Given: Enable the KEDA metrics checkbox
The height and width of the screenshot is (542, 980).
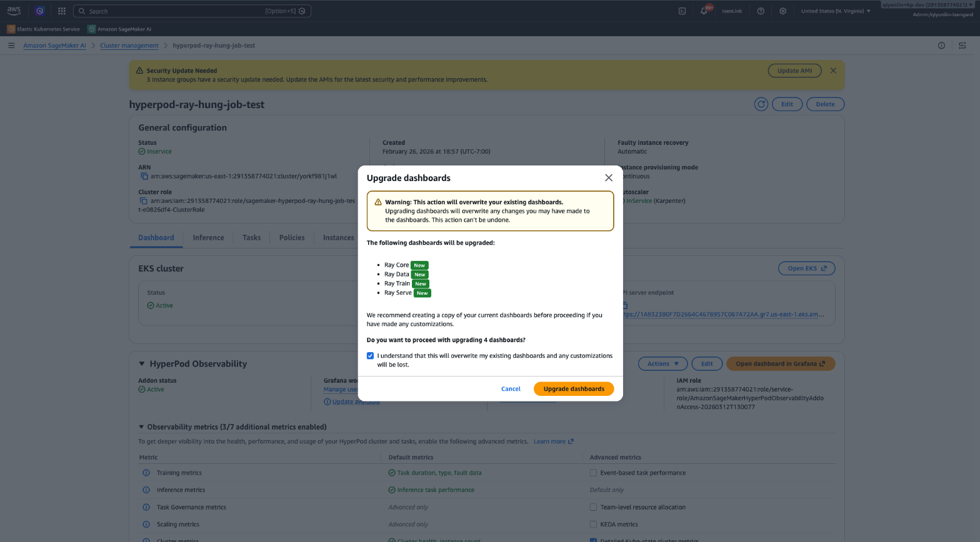Looking at the screenshot, I should pyautogui.click(x=593, y=525).
